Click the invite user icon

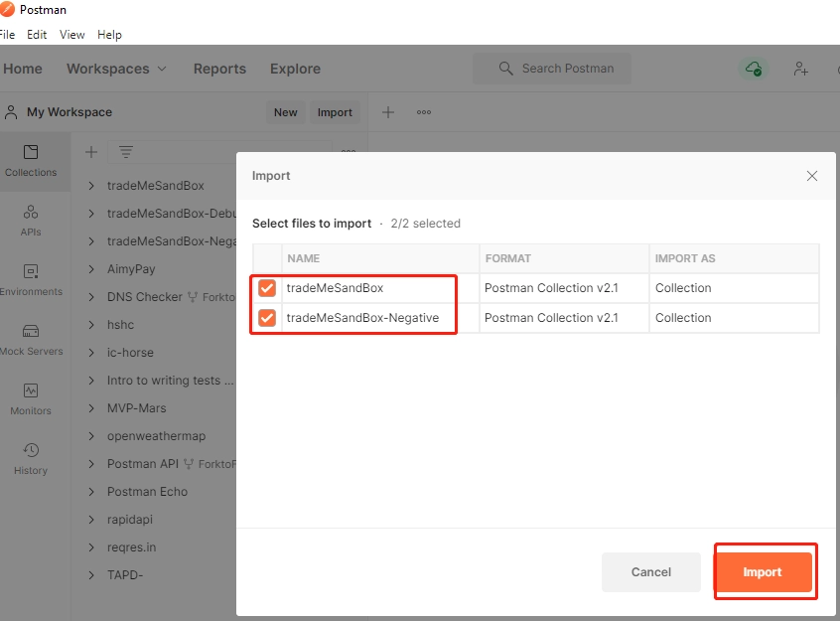point(801,69)
